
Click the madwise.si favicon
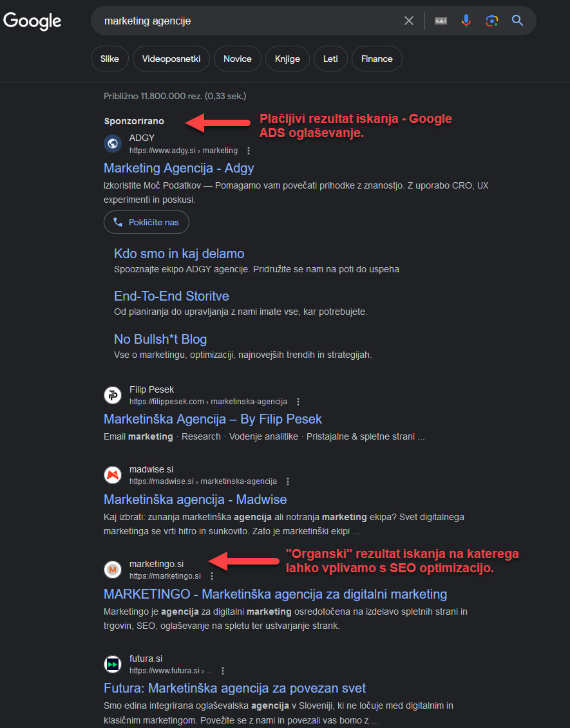pos(113,475)
